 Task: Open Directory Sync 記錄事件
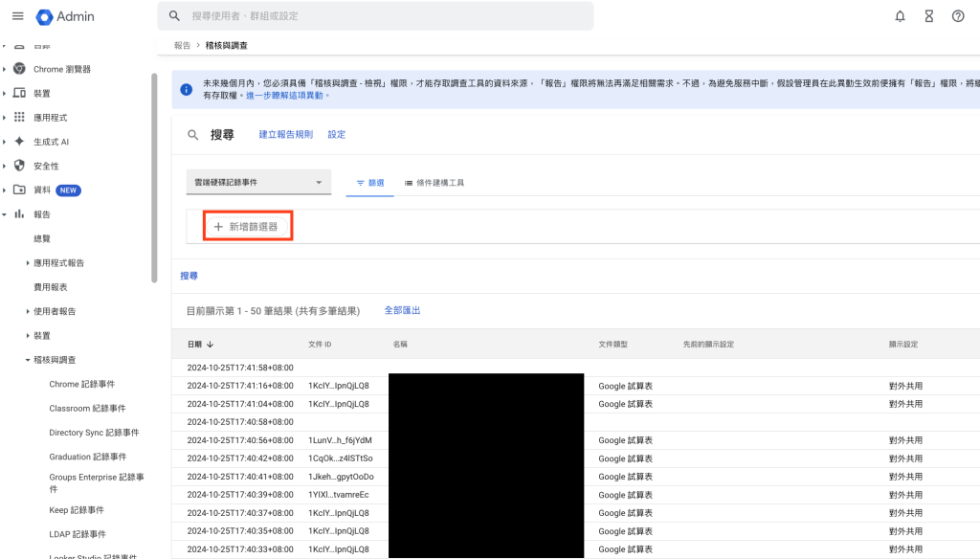click(x=94, y=433)
